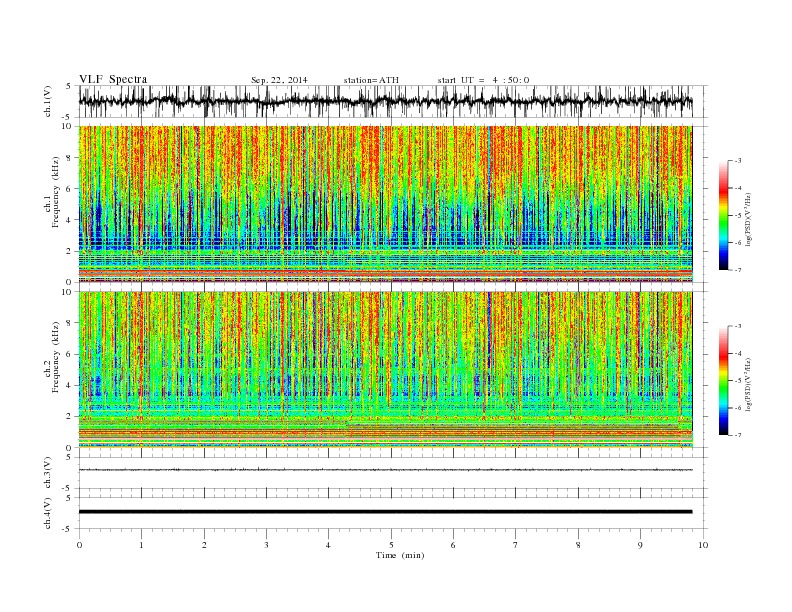Click the ch.1 'Frequency (kHz)' axis label
Screen dimensions: 792x612
[x=55, y=192]
